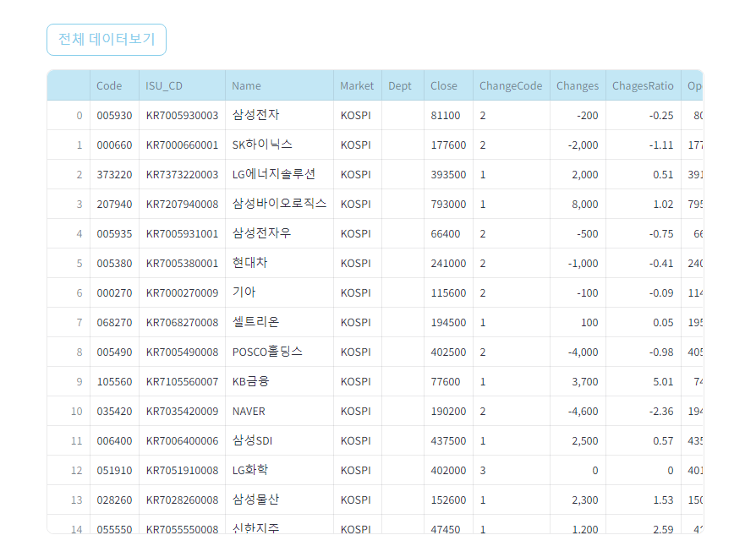
Task: Click close price 115600
Action: click(x=448, y=293)
